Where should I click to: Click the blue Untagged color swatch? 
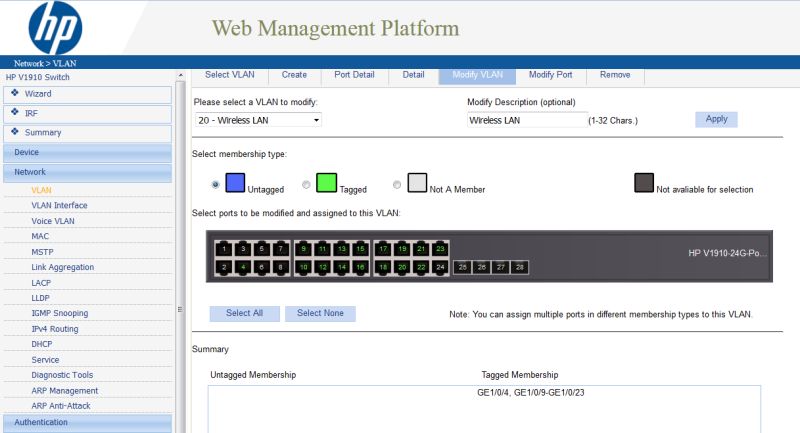coord(235,183)
